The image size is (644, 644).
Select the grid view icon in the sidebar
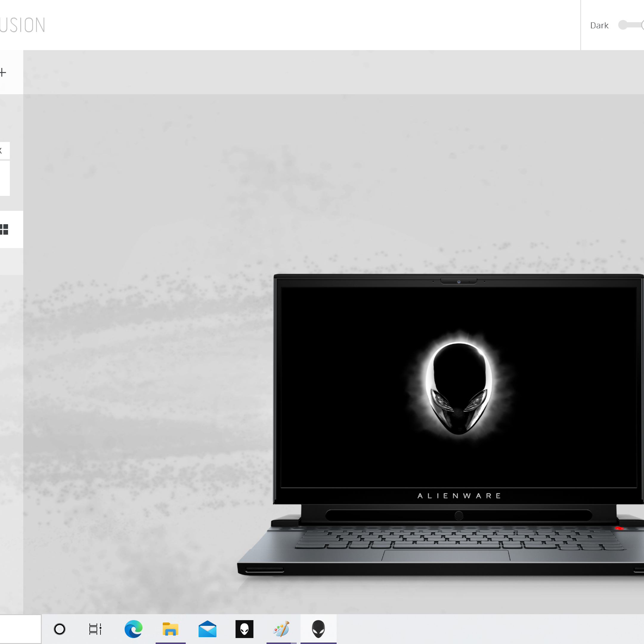4,229
